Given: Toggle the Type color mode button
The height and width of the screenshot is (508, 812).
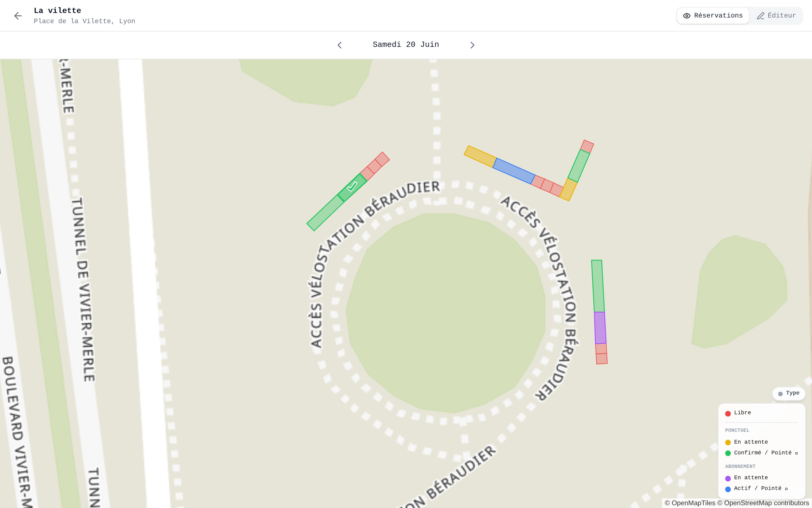Looking at the screenshot, I should click(x=789, y=393).
